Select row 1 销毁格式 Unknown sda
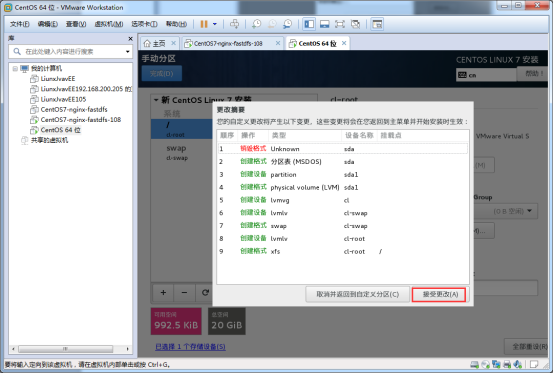Viewport: 553px width, 373px height. (x=343, y=149)
